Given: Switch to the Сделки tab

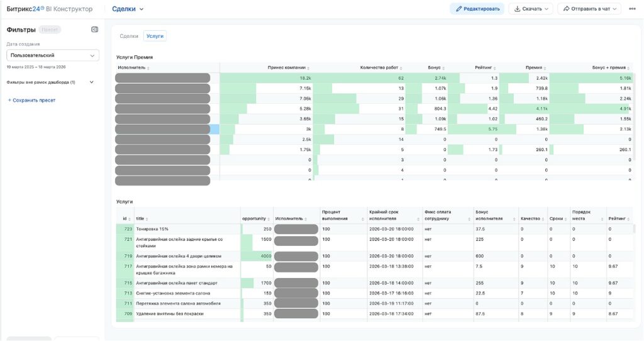Looking at the screenshot, I should (128, 36).
